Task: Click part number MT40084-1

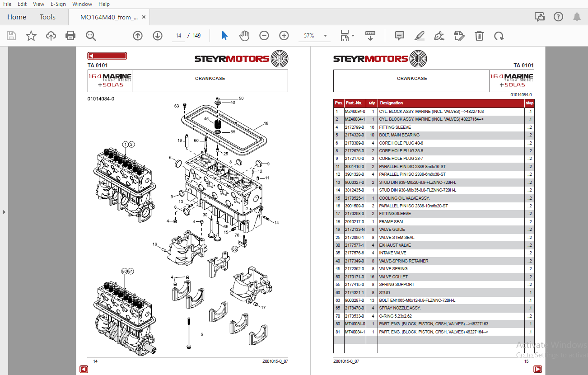Action: tap(355, 332)
